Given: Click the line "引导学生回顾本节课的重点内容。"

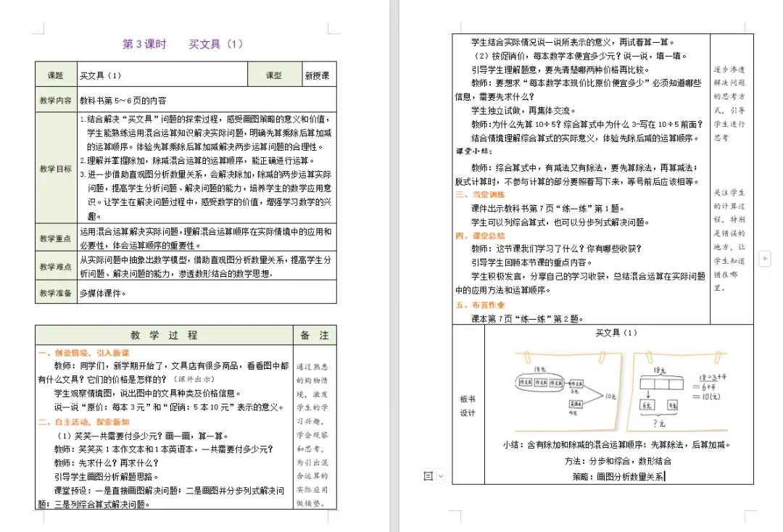Looking at the screenshot, I should (532, 262).
